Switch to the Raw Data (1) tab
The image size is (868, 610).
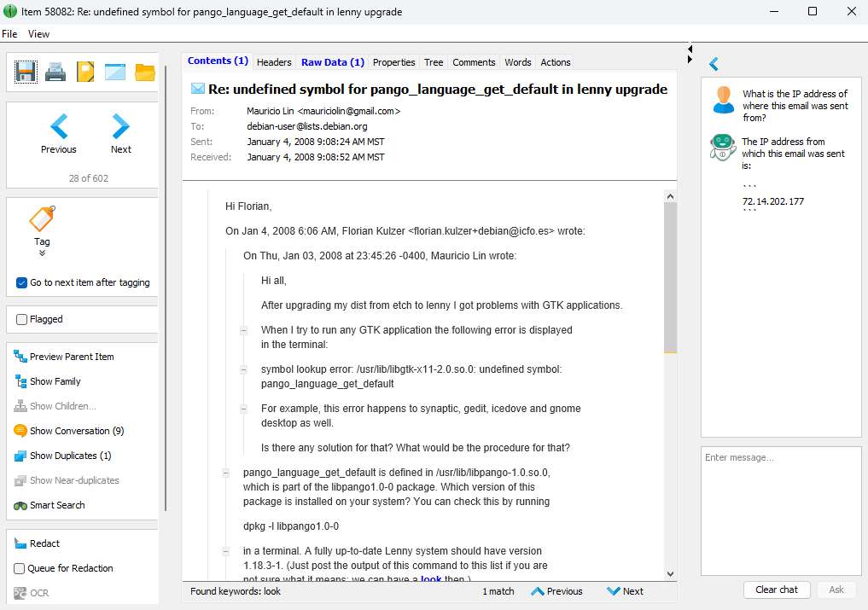click(333, 62)
